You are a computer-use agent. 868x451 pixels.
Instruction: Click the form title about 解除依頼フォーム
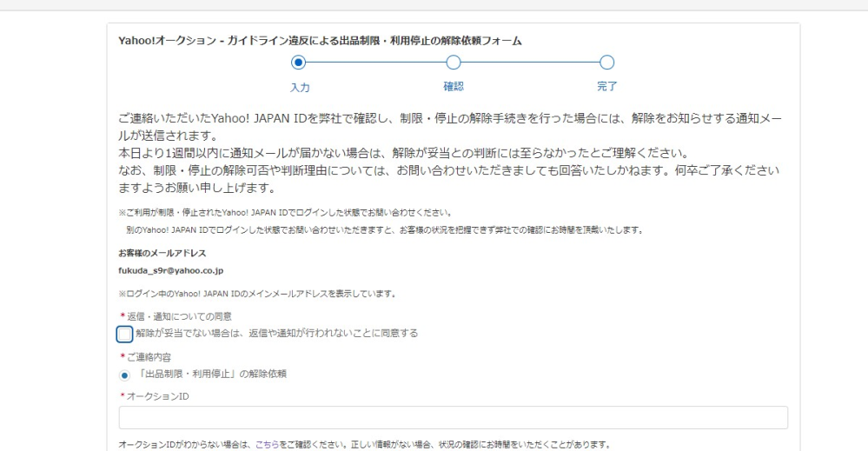click(x=320, y=40)
